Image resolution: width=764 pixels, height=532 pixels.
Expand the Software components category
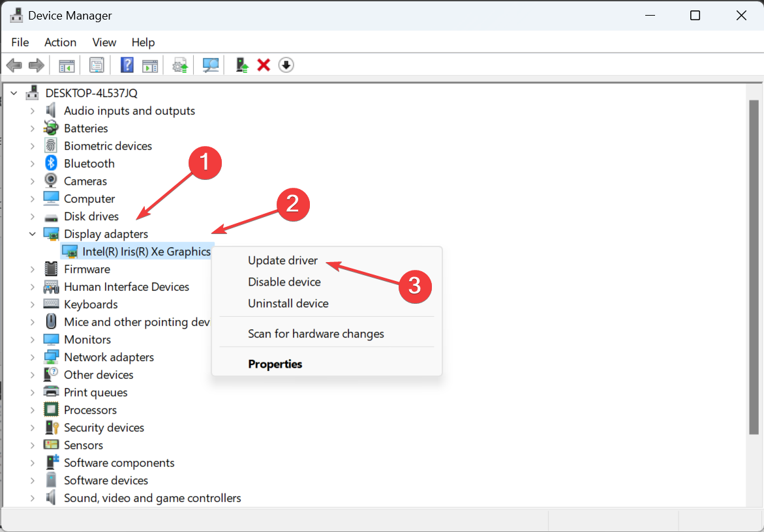32,463
